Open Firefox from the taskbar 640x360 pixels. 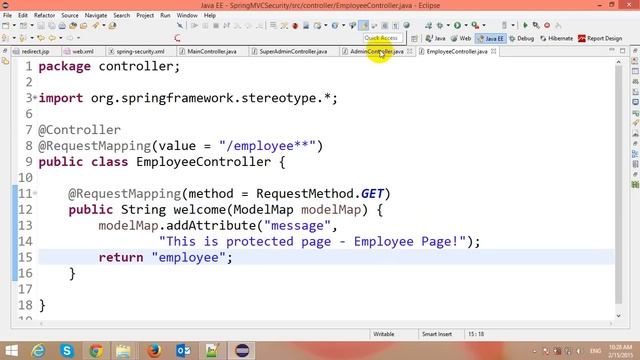point(154,351)
